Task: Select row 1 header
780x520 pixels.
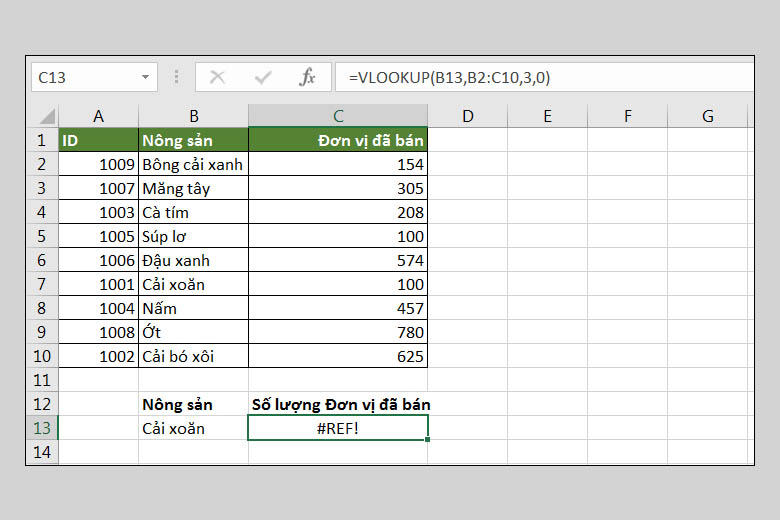Action: coord(42,140)
